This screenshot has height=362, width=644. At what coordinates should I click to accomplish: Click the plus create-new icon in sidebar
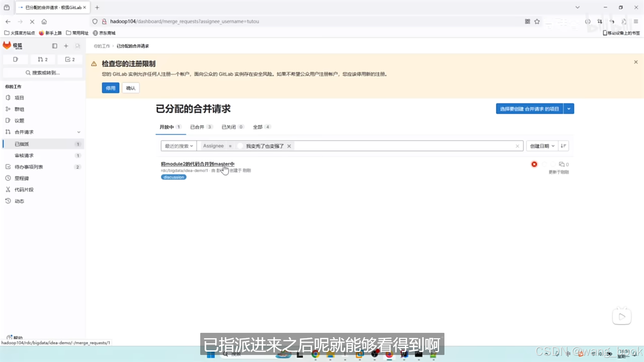point(66,46)
